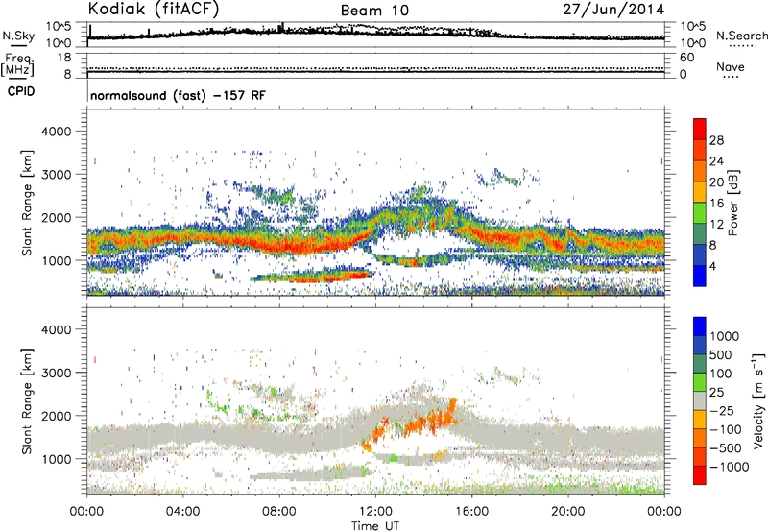This screenshot has width=768, height=532.
Task: Click the date '27/Jun/2014'
Action: [x=613, y=10]
